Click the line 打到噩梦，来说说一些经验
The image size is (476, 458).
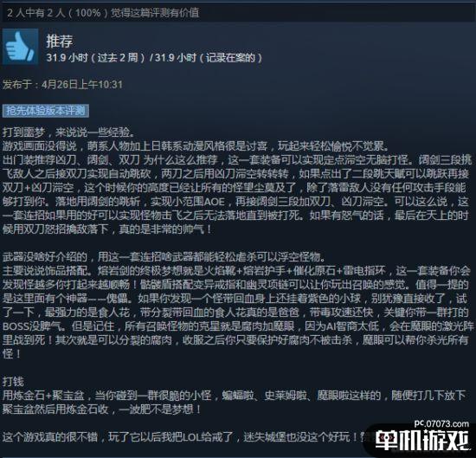68,132
